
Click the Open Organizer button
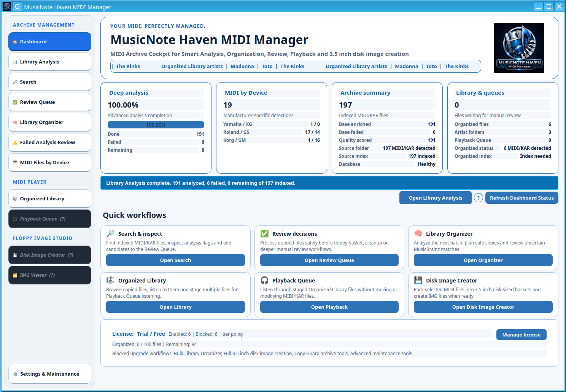[483, 260]
